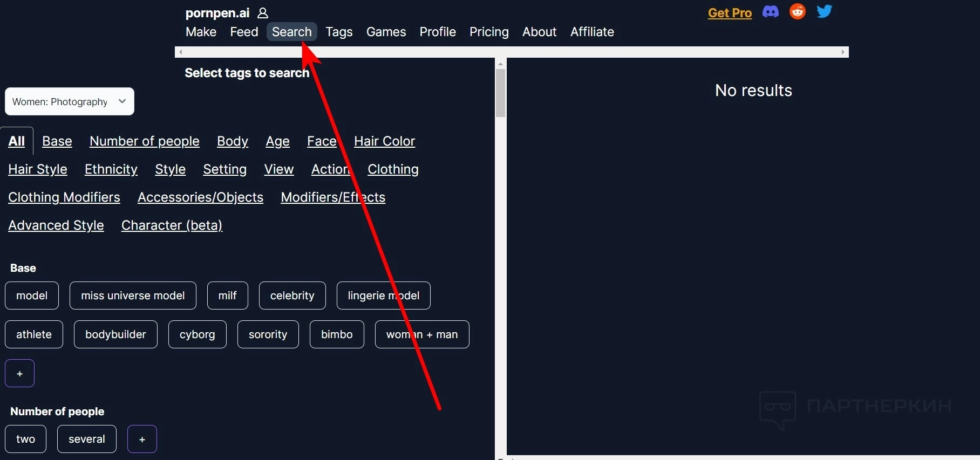
Task: Show the Advanced Style category
Action: click(x=56, y=225)
